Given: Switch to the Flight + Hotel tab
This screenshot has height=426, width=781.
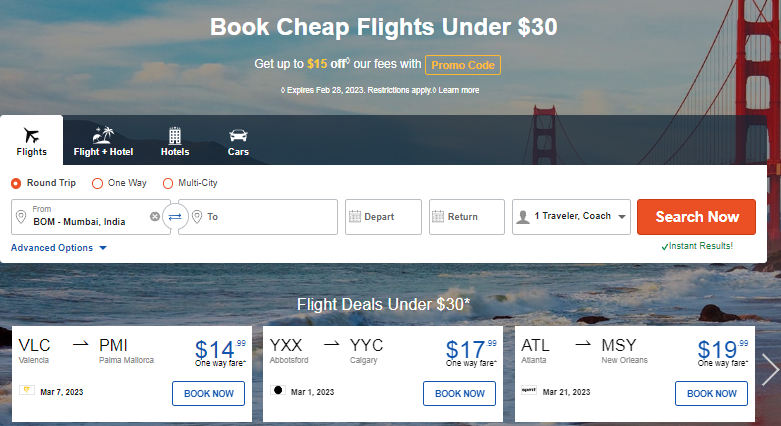Looking at the screenshot, I should 103,142.
